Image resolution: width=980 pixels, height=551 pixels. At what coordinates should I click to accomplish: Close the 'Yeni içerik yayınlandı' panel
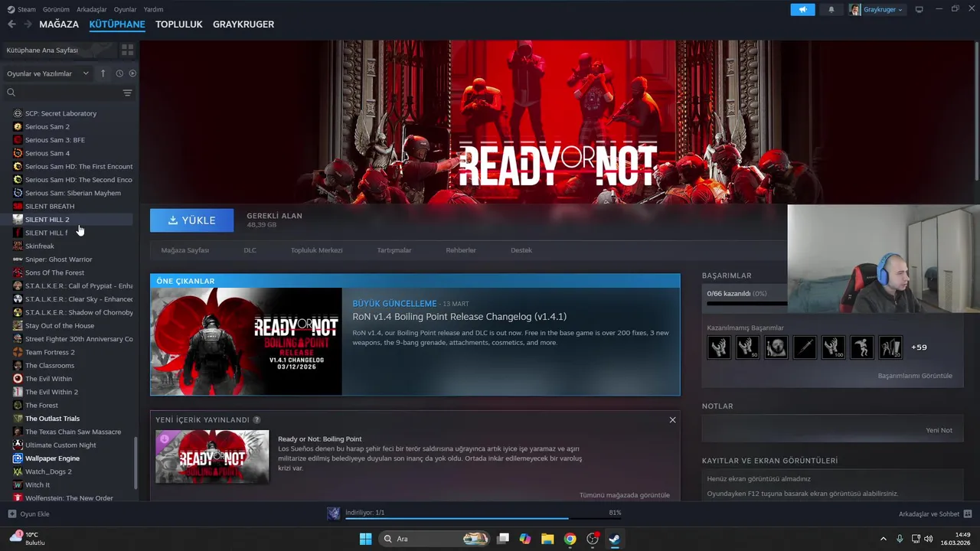672,419
